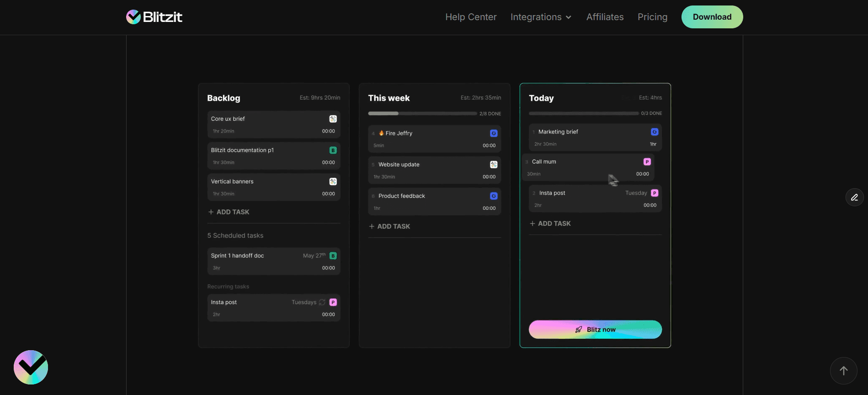Click the This week progress bar
The image size is (868, 395).
pyautogui.click(x=422, y=113)
